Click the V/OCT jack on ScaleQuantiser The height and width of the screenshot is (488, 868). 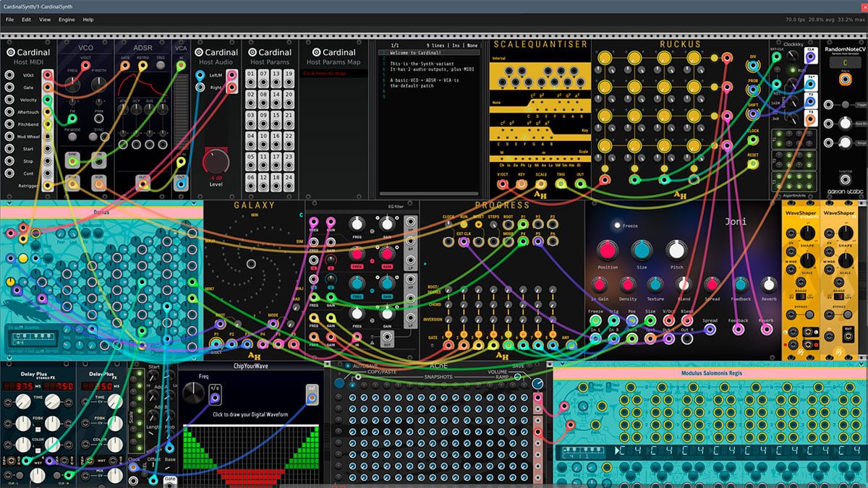click(502, 184)
